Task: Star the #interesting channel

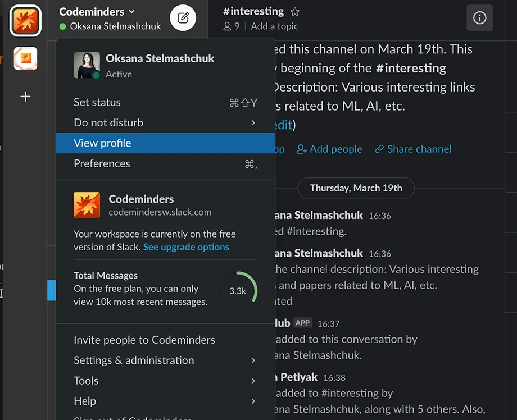Action: click(294, 11)
